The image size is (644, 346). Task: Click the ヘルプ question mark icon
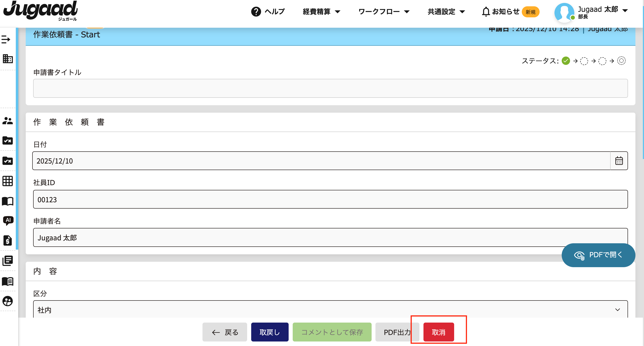pyautogui.click(x=256, y=12)
